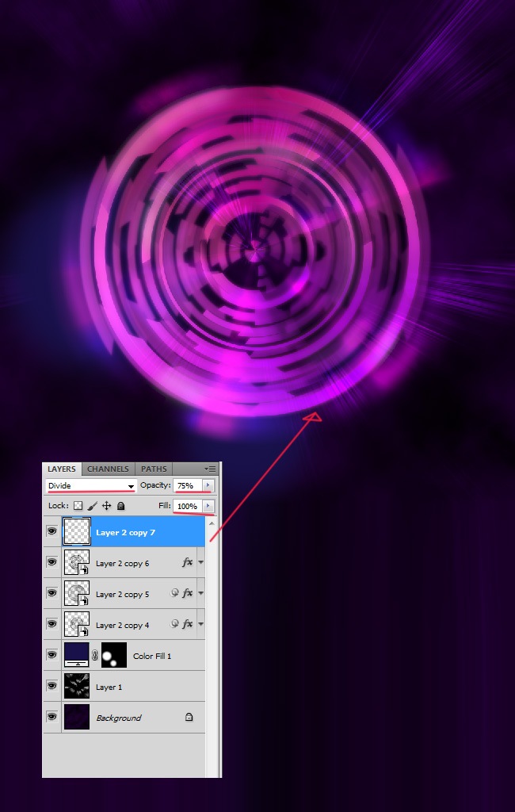Viewport: 515px width, 812px height.
Task: Click the Opacity 75% value field
Action: pyautogui.click(x=188, y=486)
